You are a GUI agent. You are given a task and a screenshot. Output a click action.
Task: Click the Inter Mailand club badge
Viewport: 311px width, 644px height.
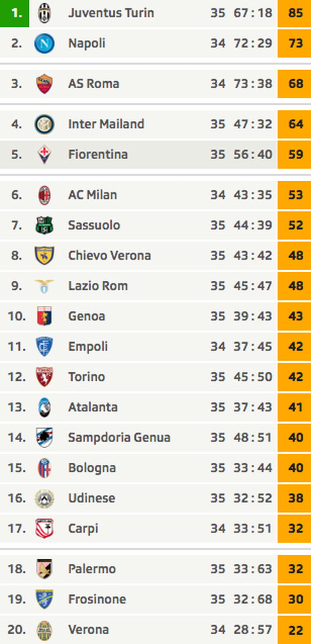(44, 125)
